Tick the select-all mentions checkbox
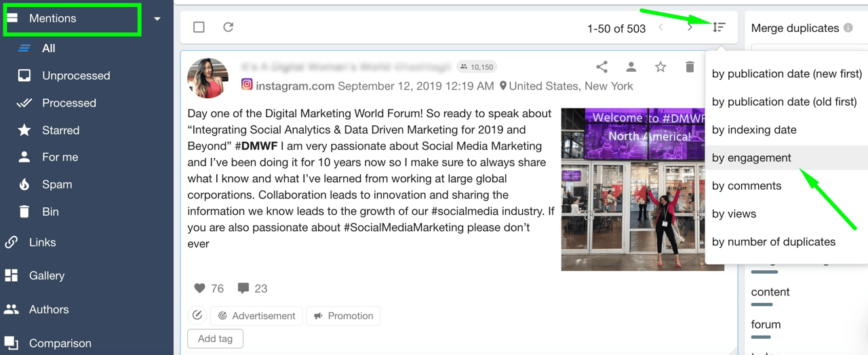The height and width of the screenshot is (355, 868). click(199, 27)
